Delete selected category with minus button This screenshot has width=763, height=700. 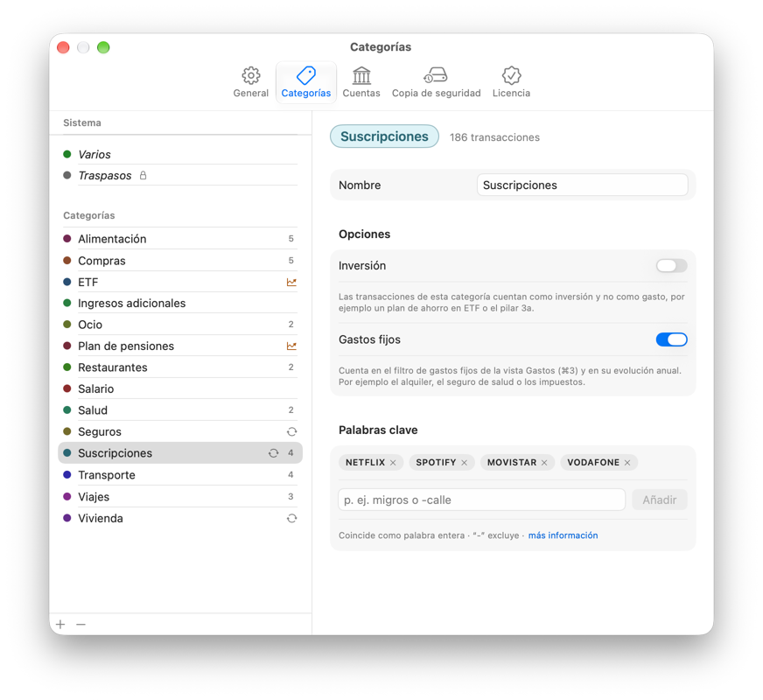(81, 624)
